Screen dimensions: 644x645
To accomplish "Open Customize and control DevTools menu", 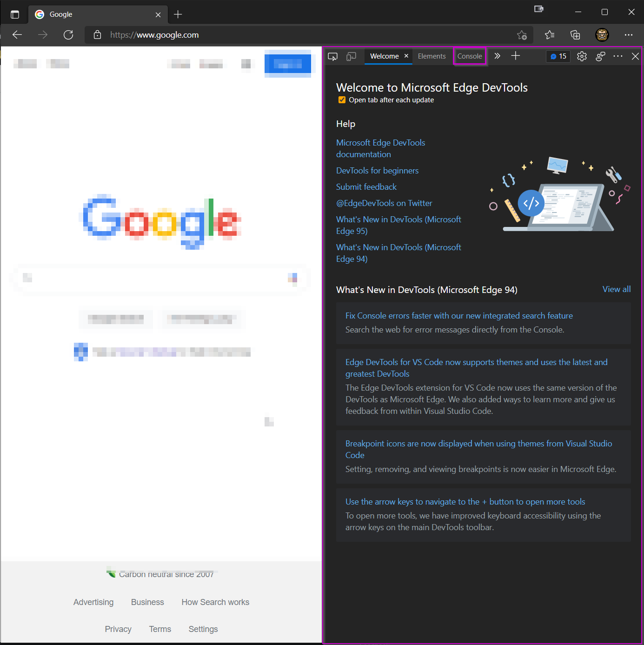I will tap(617, 56).
